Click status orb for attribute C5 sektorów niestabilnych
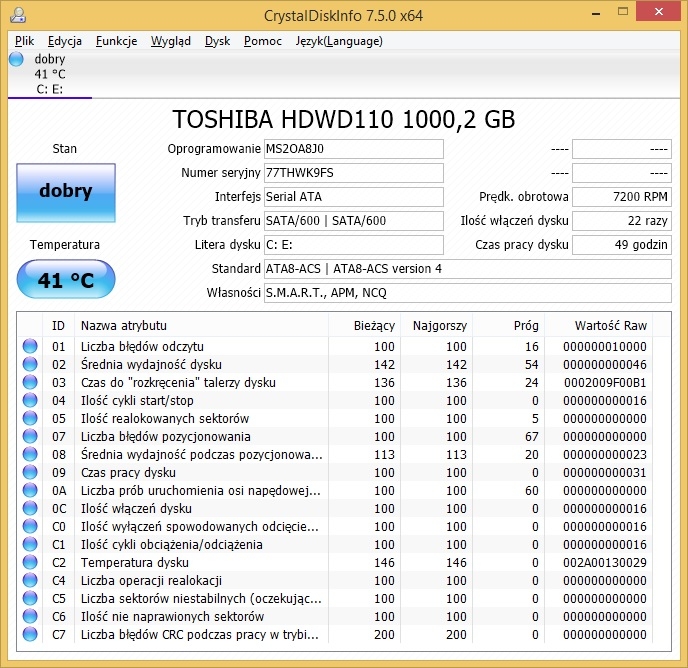 point(30,598)
